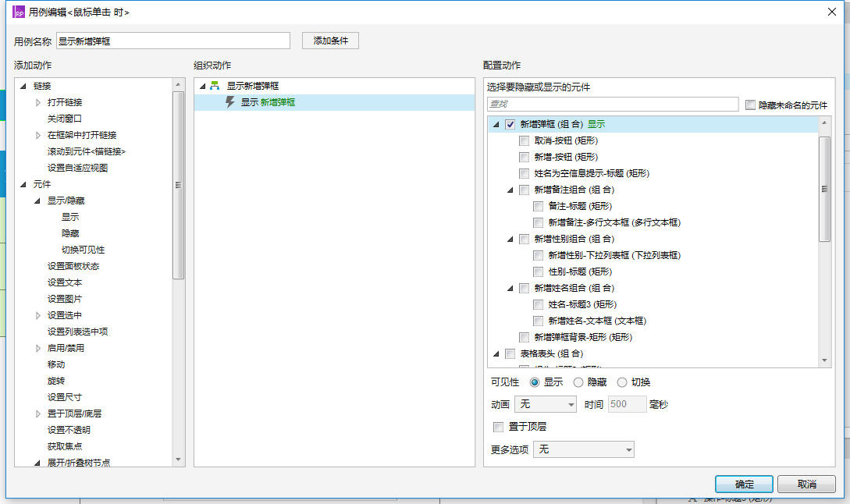850x504 pixels.
Task: Choose the 设置文本 action
Action: (x=65, y=282)
